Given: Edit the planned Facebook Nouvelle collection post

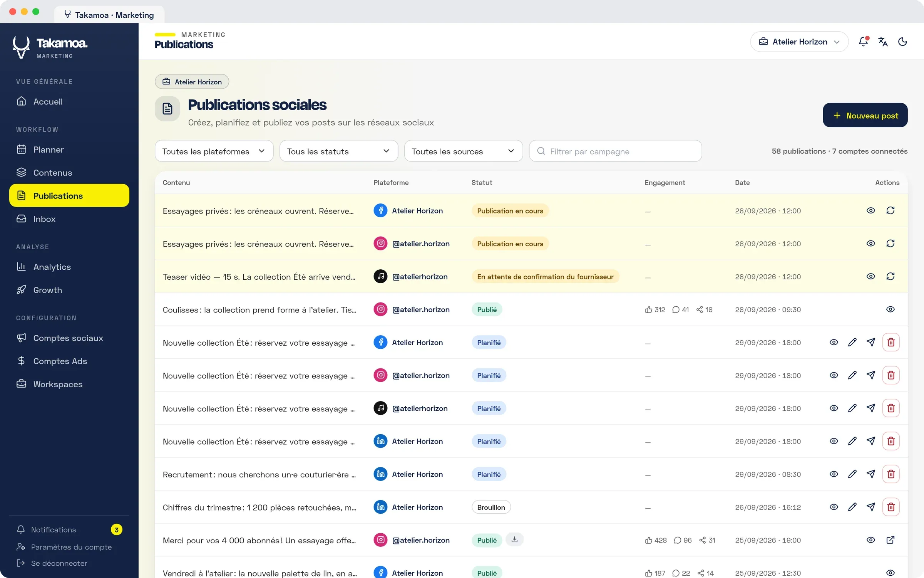Looking at the screenshot, I should [x=852, y=342].
